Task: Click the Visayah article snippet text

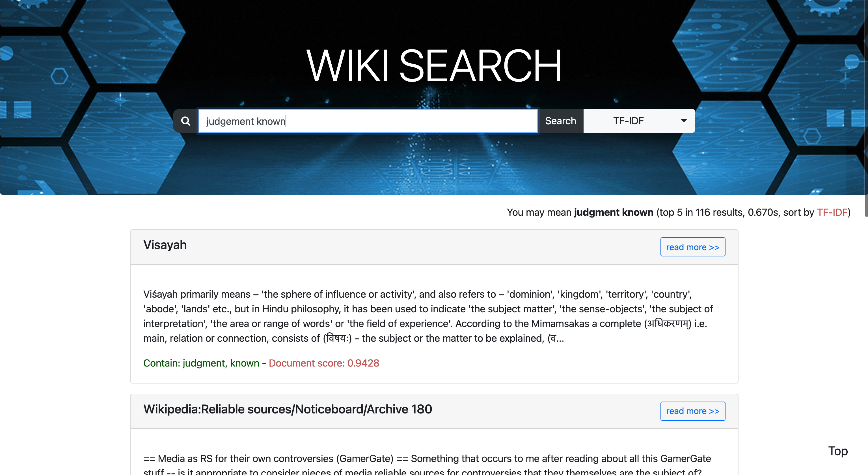Action: (x=428, y=316)
